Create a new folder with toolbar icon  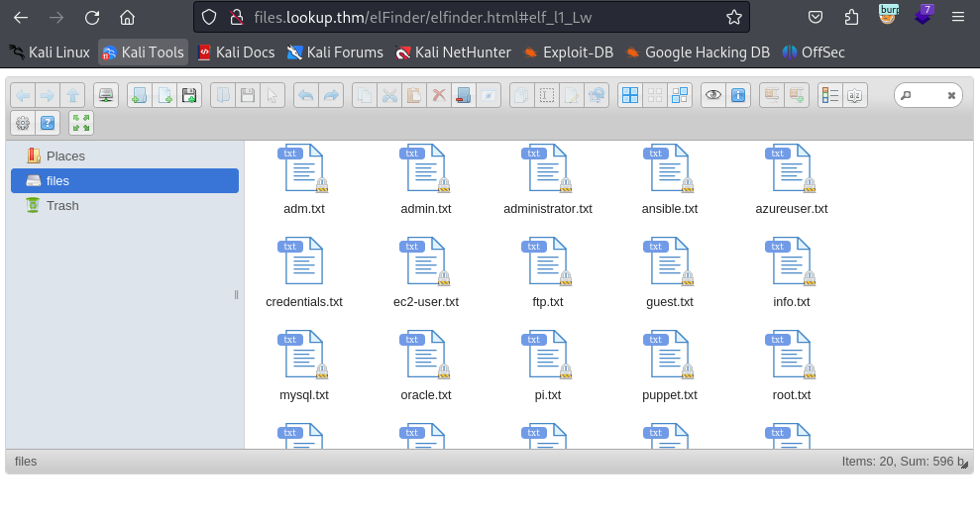coord(140,95)
